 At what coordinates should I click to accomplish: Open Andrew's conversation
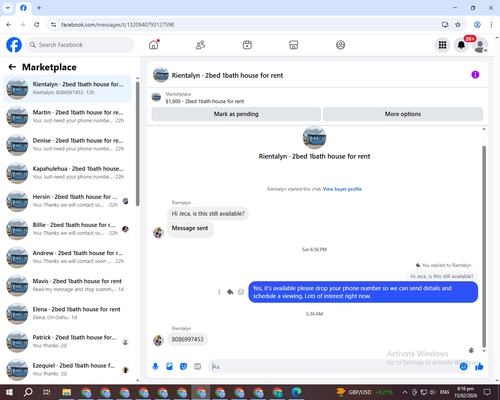tap(67, 257)
